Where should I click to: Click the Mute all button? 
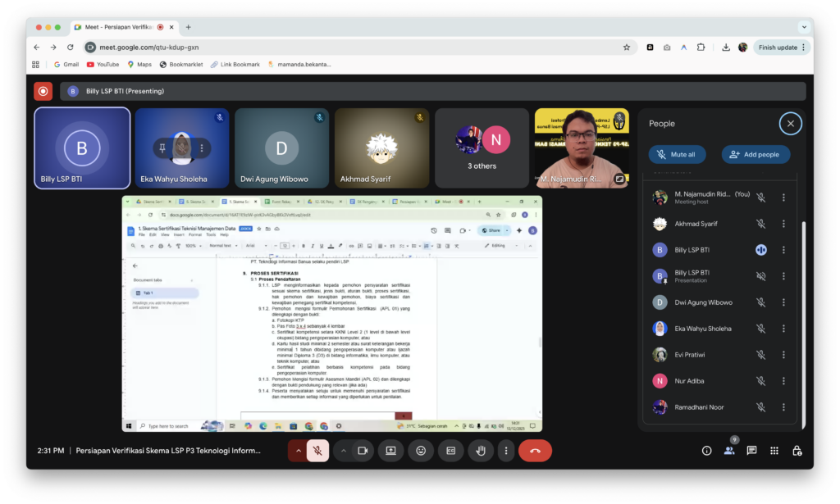coord(677,154)
